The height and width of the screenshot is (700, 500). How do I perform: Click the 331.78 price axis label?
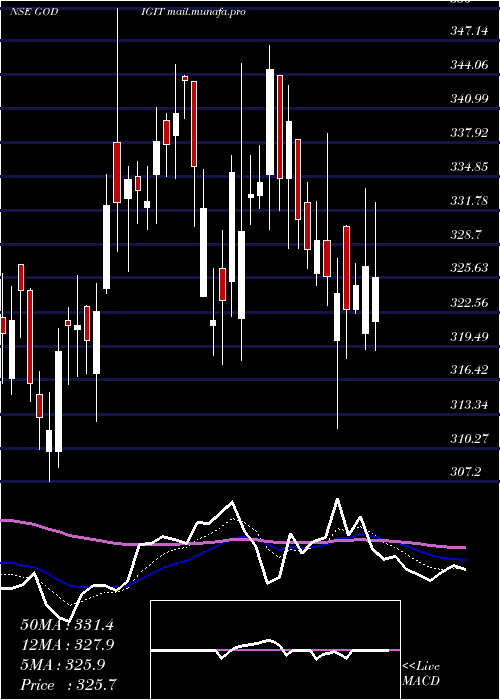(x=469, y=201)
